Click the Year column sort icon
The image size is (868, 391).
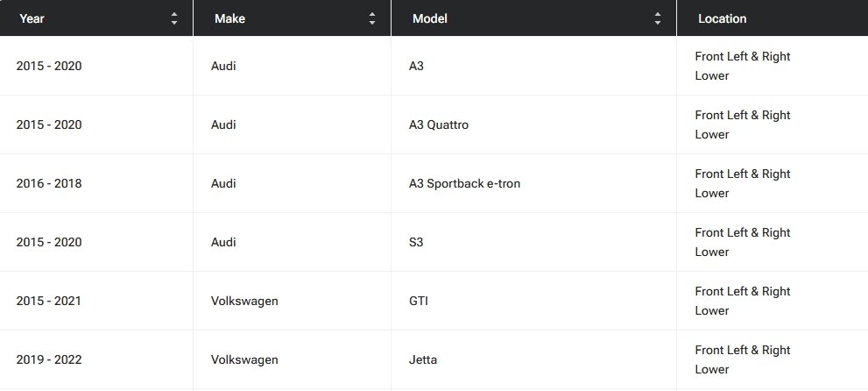click(x=174, y=18)
